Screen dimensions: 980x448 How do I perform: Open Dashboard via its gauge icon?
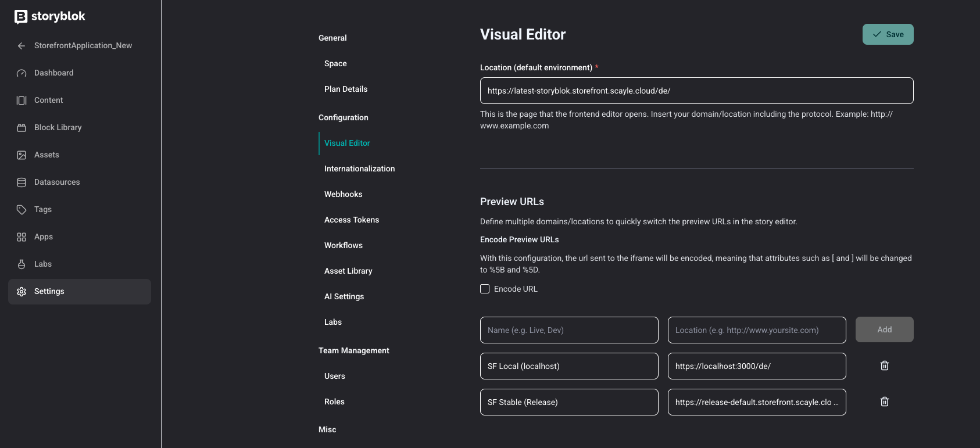point(22,73)
